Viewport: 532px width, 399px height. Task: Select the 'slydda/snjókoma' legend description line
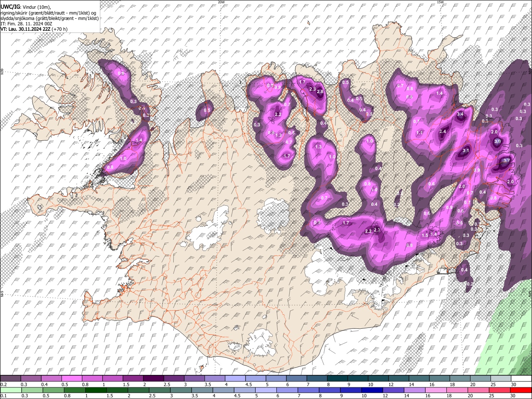tap(50, 18)
